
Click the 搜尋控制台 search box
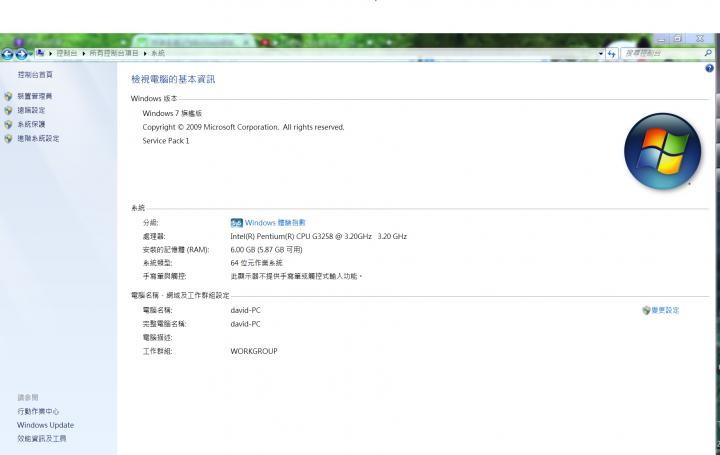[x=662, y=54]
